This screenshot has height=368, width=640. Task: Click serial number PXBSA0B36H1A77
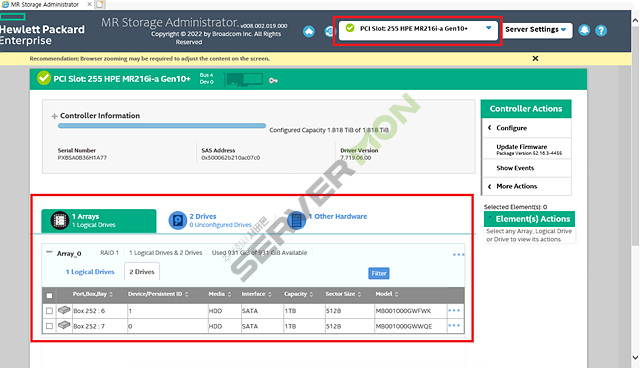pyautogui.click(x=82, y=157)
